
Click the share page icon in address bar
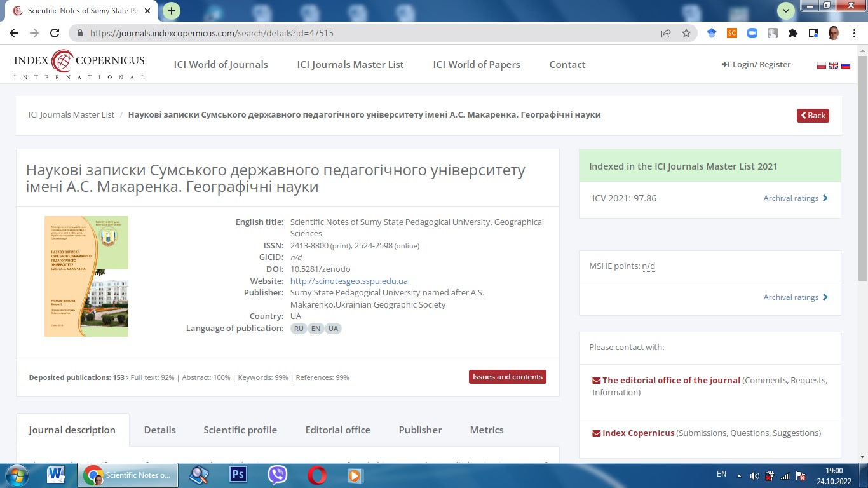[x=666, y=34]
